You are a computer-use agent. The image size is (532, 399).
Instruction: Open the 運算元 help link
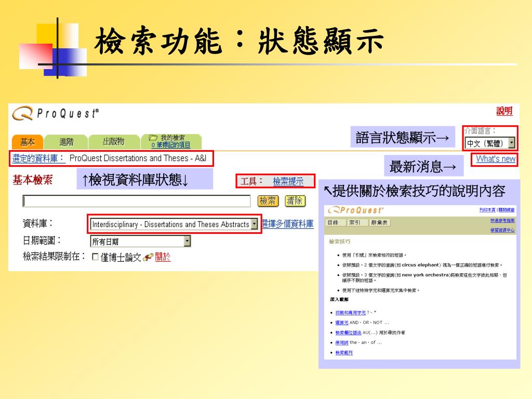342,323
